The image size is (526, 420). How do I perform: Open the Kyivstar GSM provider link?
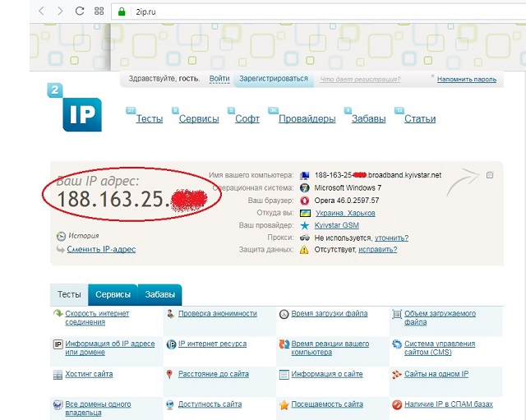pyautogui.click(x=336, y=225)
